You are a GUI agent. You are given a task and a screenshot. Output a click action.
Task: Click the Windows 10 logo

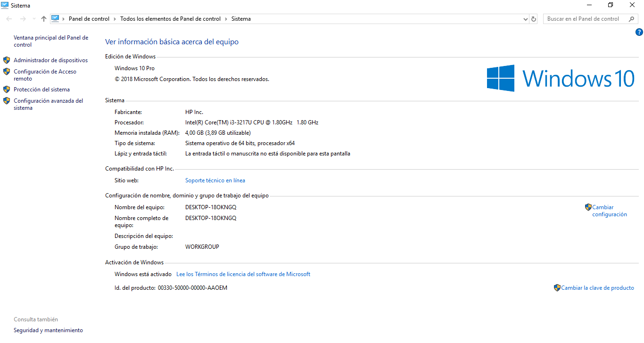(561, 78)
